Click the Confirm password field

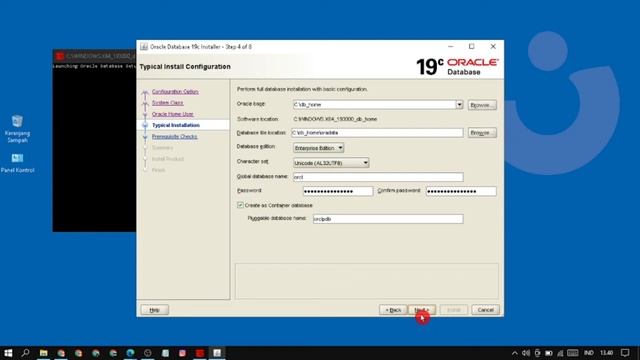pos(461,191)
